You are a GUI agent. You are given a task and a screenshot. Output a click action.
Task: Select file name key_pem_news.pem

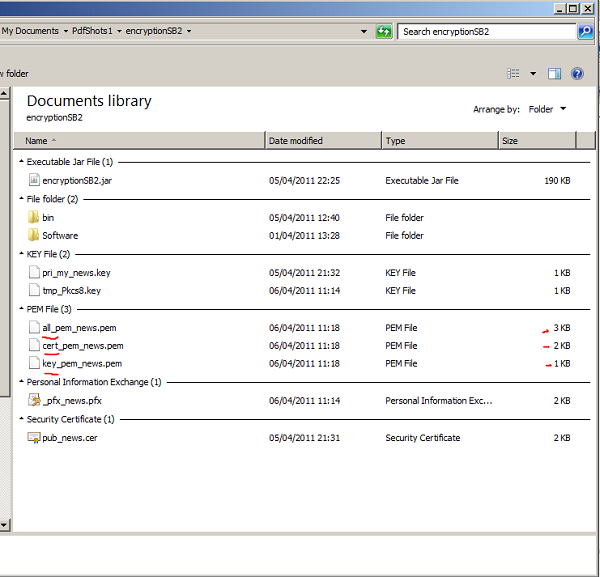click(x=82, y=363)
